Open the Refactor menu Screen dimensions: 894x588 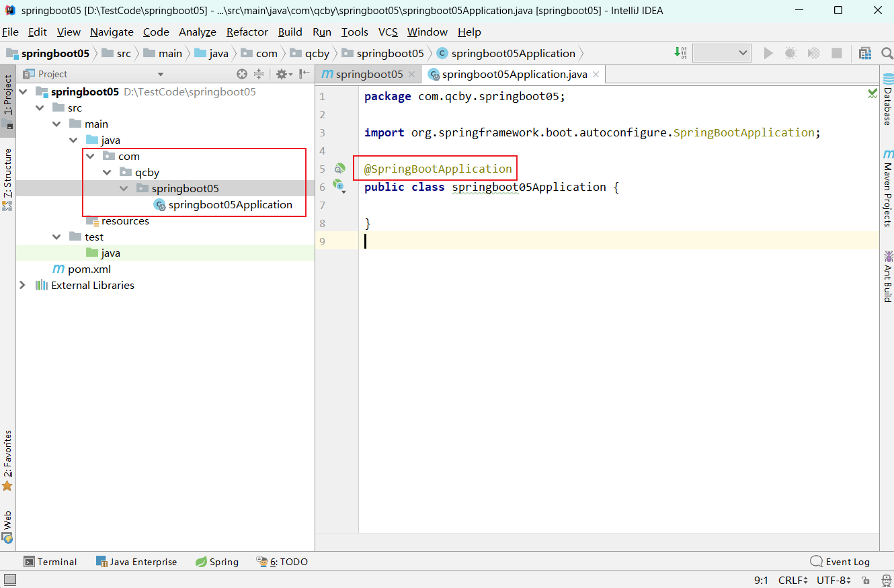coord(247,32)
